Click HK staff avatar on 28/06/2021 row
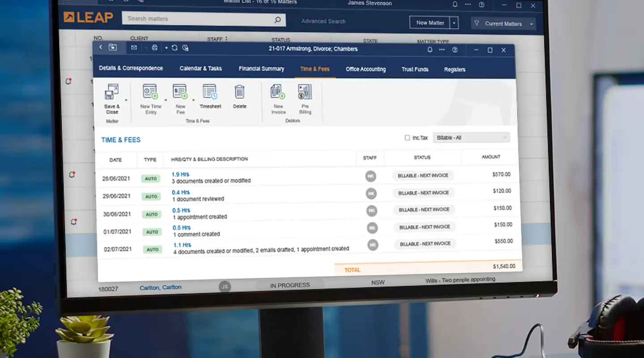The width and height of the screenshot is (644, 358). click(370, 176)
